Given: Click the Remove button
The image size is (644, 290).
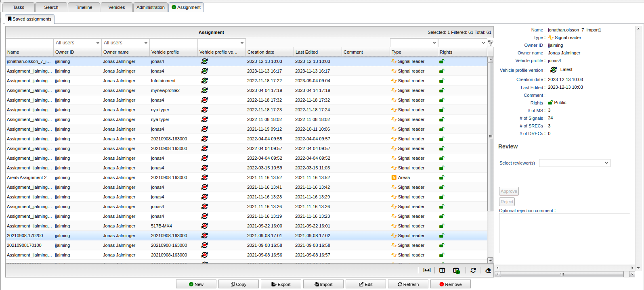Looking at the screenshot, I should (x=450, y=284).
